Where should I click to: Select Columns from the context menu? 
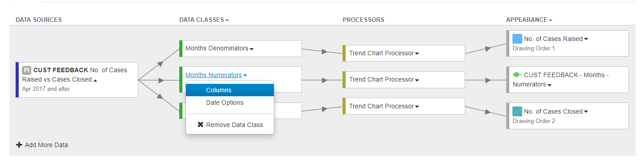tap(230, 90)
